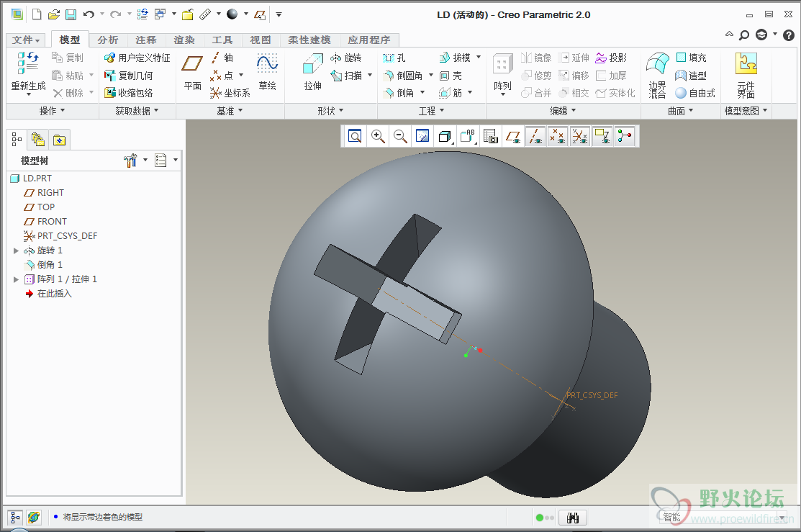Click the Zoom In icon
This screenshot has width=801, height=532.
pyautogui.click(x=378, y=136)
